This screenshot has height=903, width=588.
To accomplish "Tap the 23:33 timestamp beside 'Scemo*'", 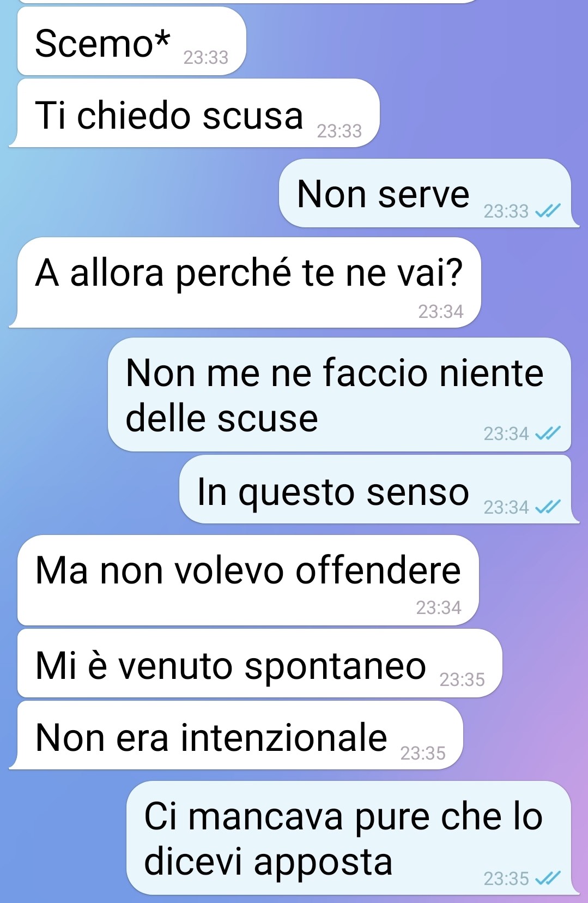I will 205,57.
